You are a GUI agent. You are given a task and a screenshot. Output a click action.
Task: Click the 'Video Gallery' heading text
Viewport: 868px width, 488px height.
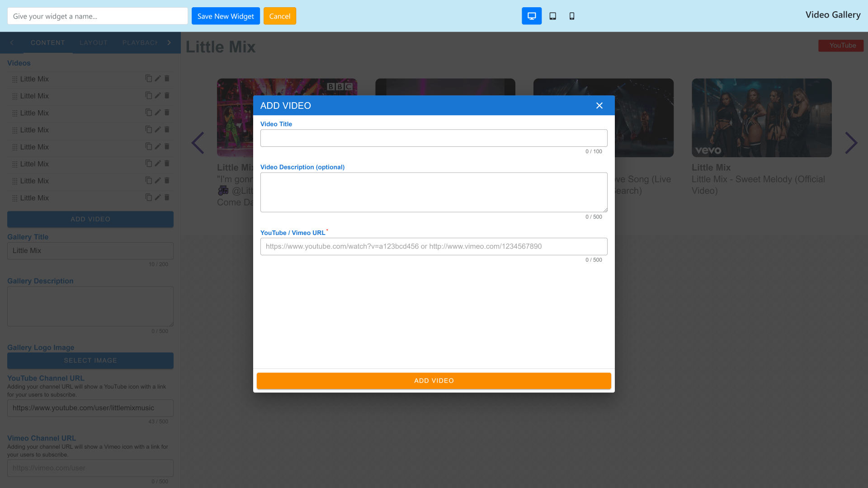[833, 15]
